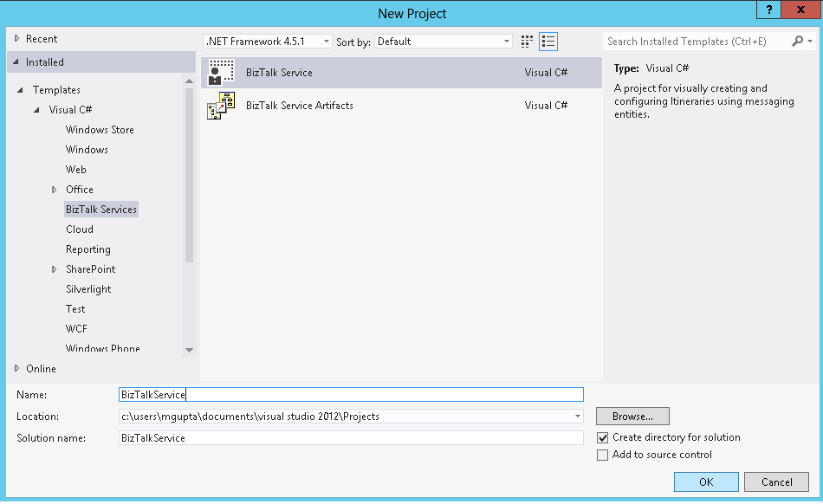The image size is (823, 504).
Task: Select the BizTalk Service template icon
Action: click(221, 73)
